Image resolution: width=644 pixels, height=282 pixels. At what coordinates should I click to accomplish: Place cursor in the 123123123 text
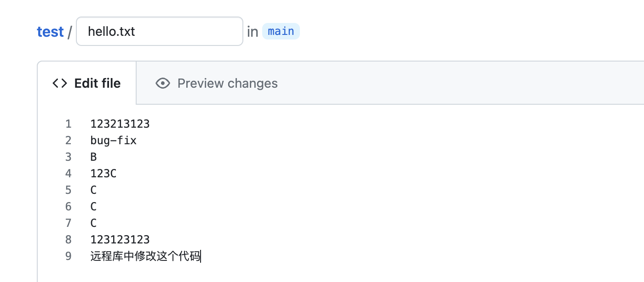120,240
